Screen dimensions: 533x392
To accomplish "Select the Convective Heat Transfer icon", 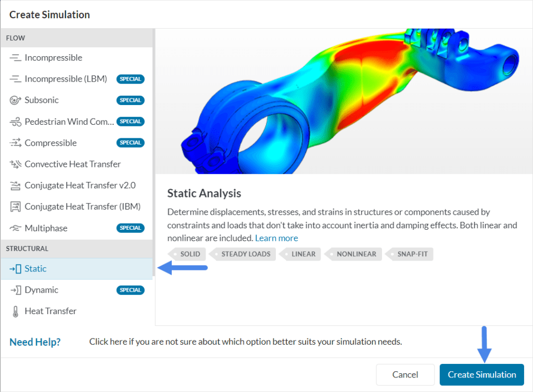I will (17, 164).
